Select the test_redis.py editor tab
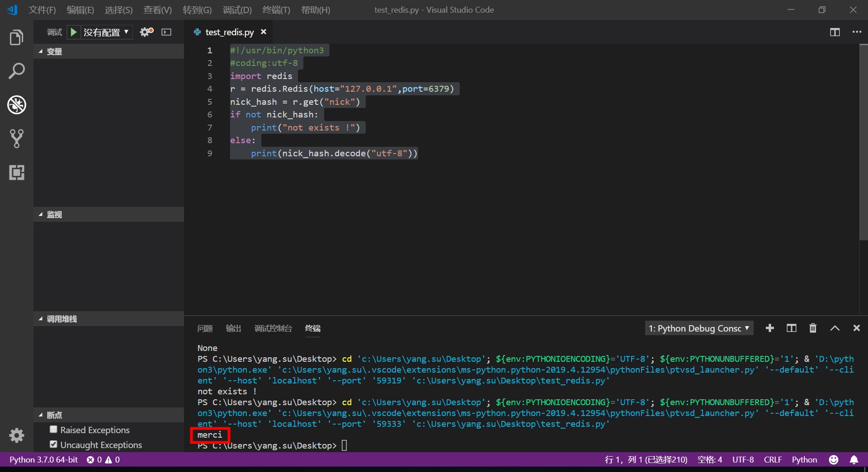 230,32
